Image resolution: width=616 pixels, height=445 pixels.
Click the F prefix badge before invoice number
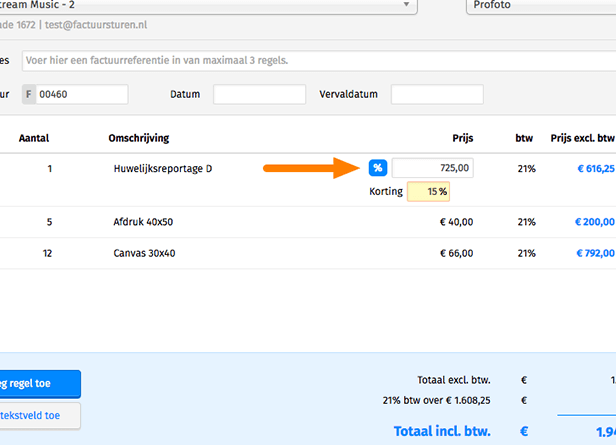pos(28,95)
